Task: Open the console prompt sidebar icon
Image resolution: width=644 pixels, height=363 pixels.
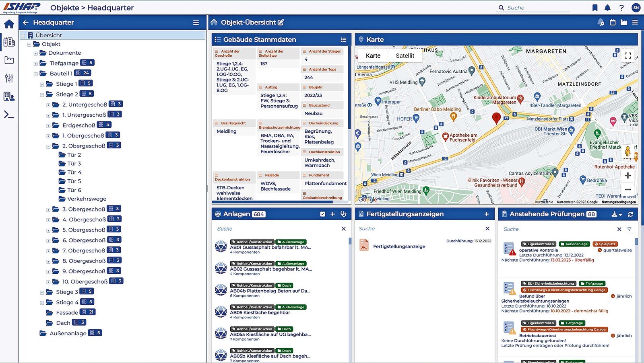Action: click(9, 115)
